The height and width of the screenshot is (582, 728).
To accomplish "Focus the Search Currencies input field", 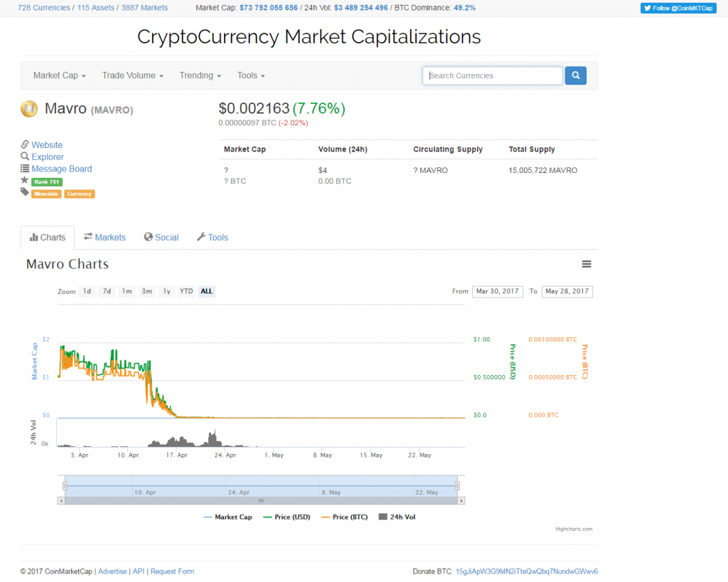I will pos(493,75).
